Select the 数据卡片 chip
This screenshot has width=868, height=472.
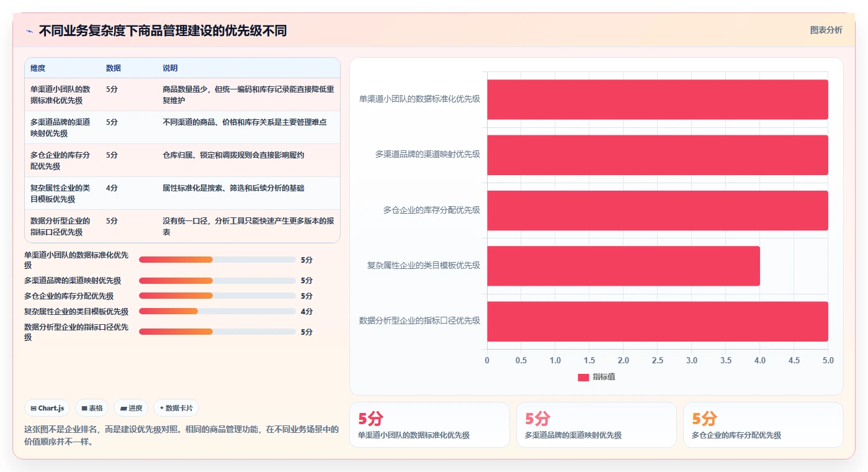click(x=176, y=408)
